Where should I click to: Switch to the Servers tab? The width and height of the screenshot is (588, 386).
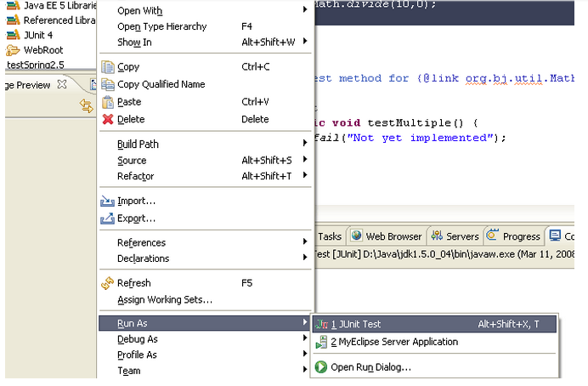pos(455,236)
